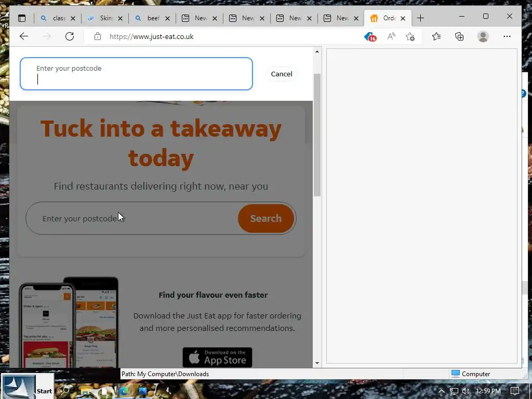
Task: Open Edge Settings and more menu
Action: point(507,36)
